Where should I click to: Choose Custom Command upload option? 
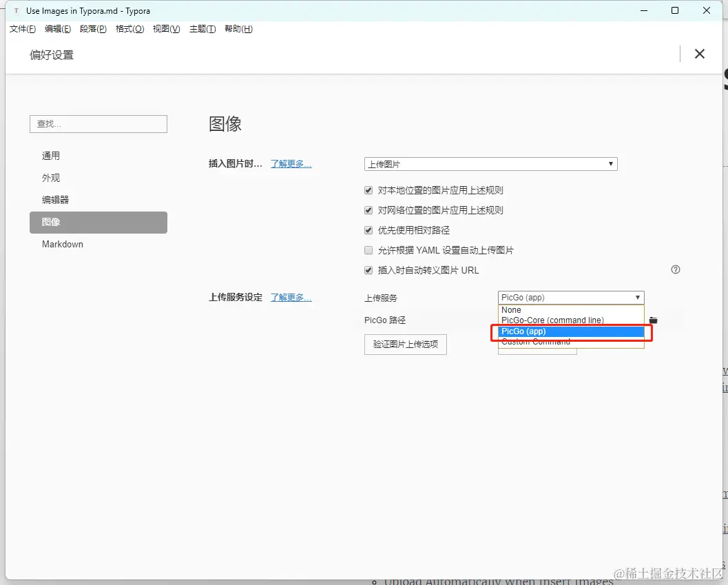coord(571,342)
